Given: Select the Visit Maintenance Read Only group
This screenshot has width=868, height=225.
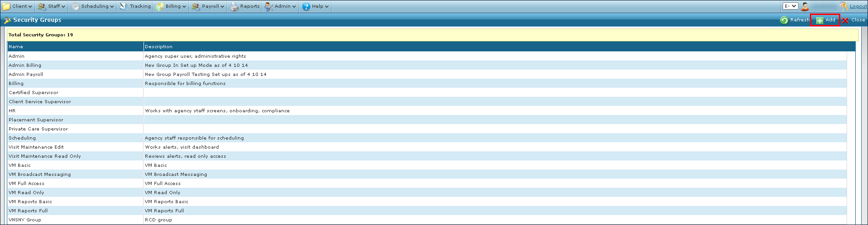Looking at the screenshot, I should 45,156.
